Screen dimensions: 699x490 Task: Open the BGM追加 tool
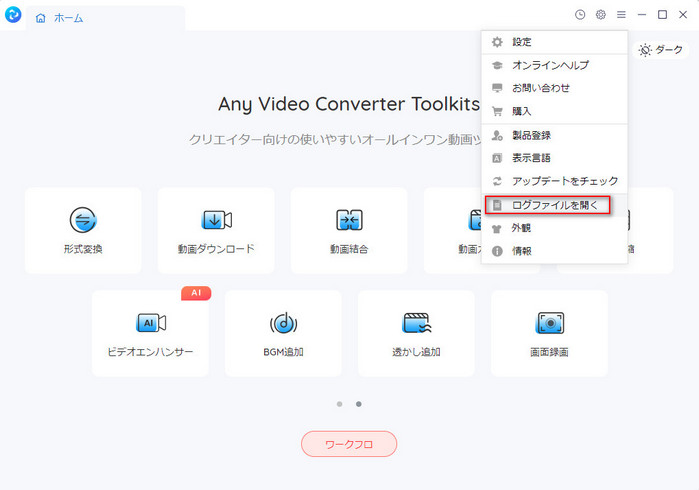283,333
